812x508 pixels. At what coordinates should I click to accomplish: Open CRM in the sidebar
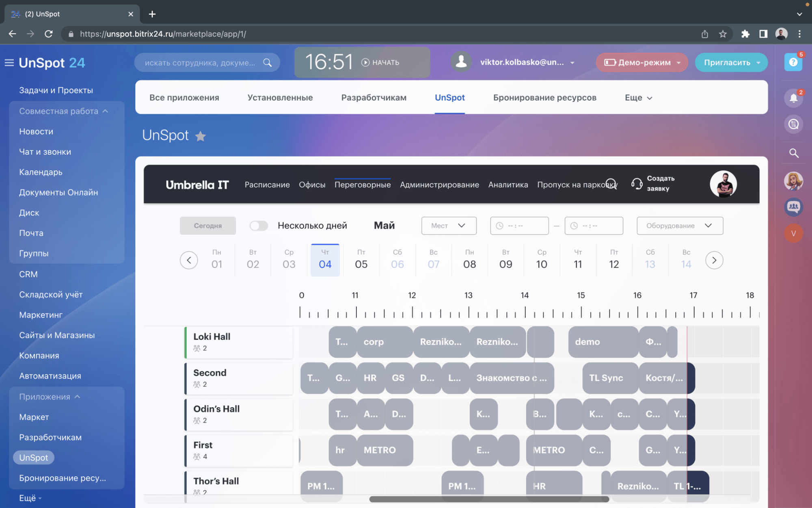tap(28, 274)
